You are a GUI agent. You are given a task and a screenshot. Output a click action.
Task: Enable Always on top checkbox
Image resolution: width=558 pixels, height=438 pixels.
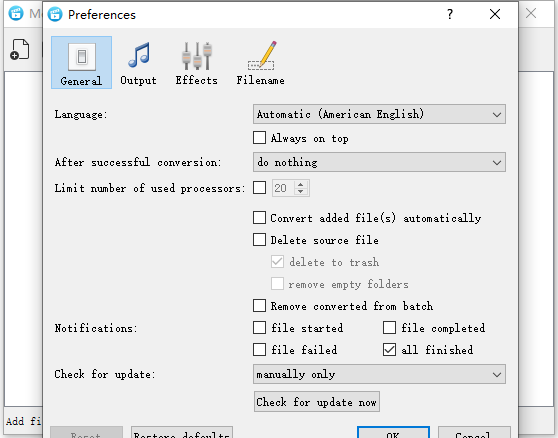(259, 138)
